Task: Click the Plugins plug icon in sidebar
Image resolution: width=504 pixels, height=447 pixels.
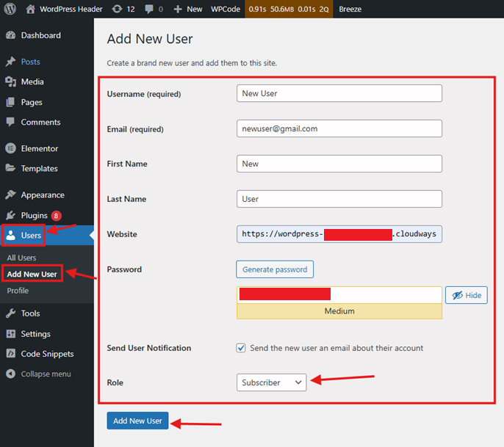Action: pos(10,215)
